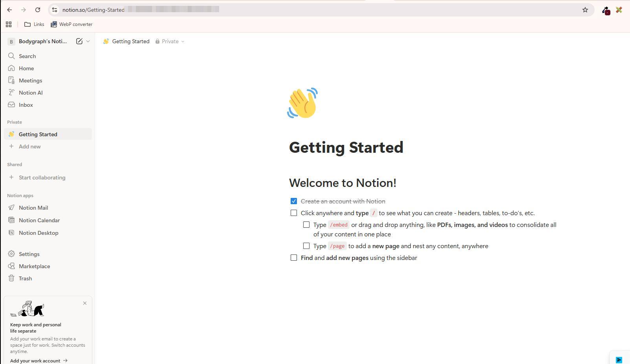Open Notion Calendar app

39,220
